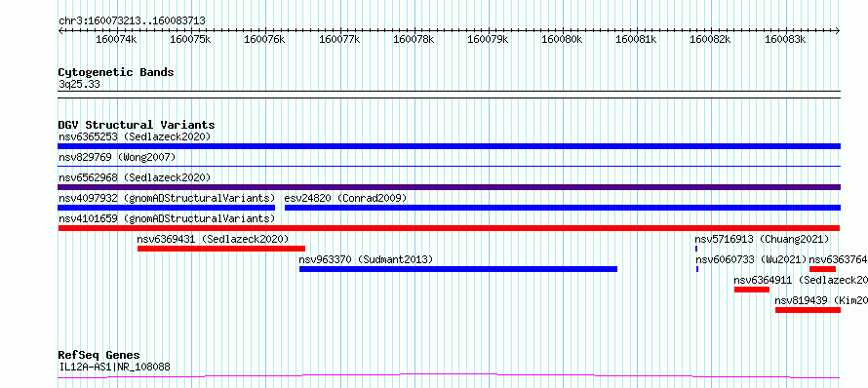Click the magenta IL12A-AS1 gene track line
The width and height of the screenshot is (868, 388).
coord(449,376)
